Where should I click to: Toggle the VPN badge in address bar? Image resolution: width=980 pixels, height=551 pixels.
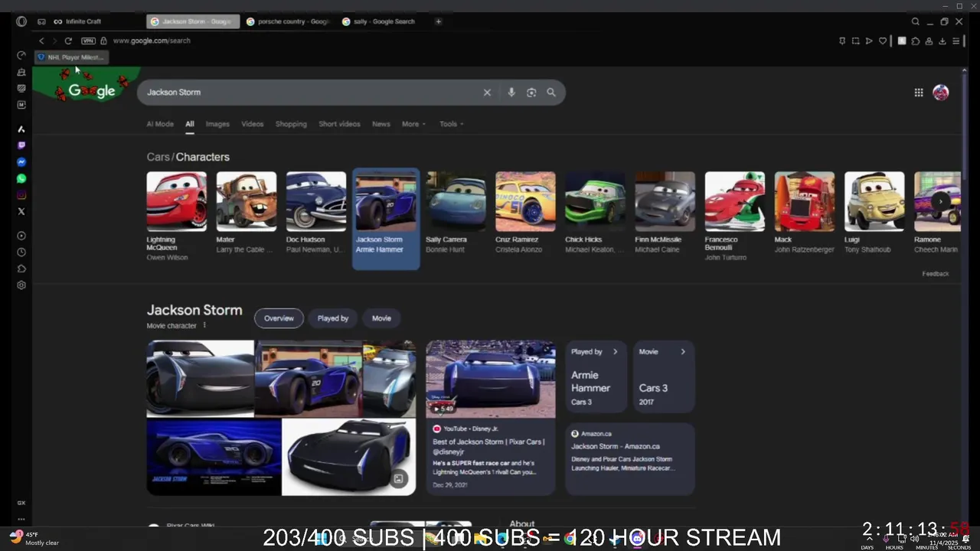pos(88,41)
